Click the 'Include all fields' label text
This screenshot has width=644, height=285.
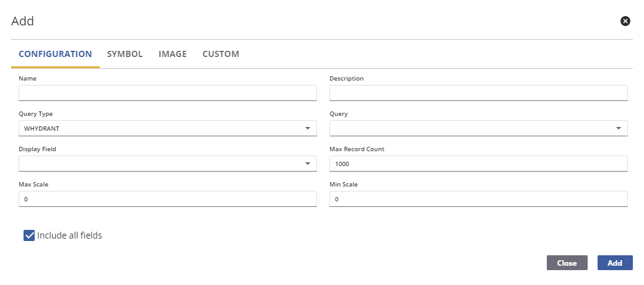pyautogui.click(x=69, y=235)
